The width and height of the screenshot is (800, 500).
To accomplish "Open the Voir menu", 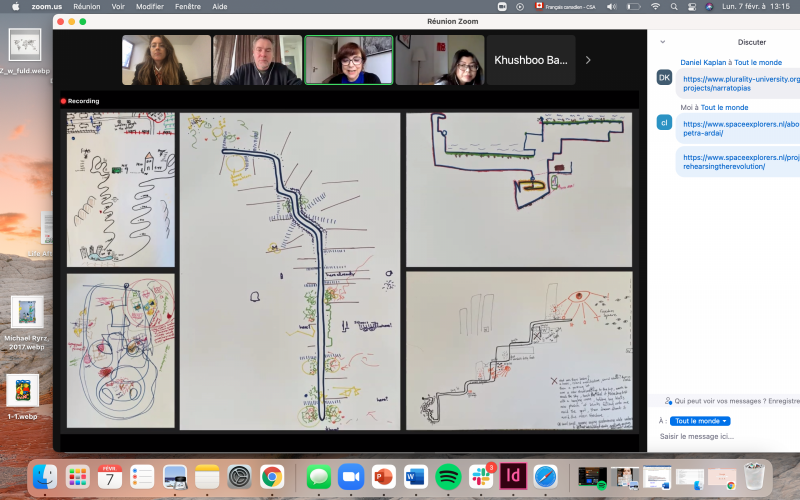I will (118, 7).
